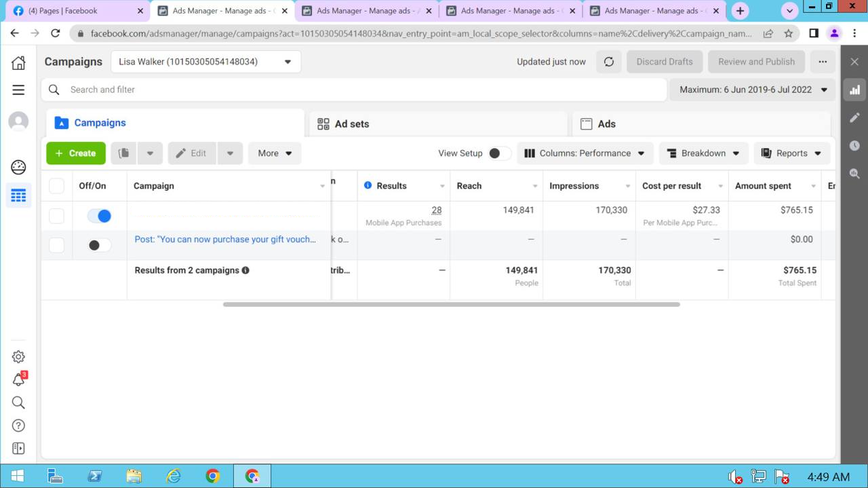Select the Campaigns table grid icon
This screenshot has width=868, height=488.
tap(18, 195)
